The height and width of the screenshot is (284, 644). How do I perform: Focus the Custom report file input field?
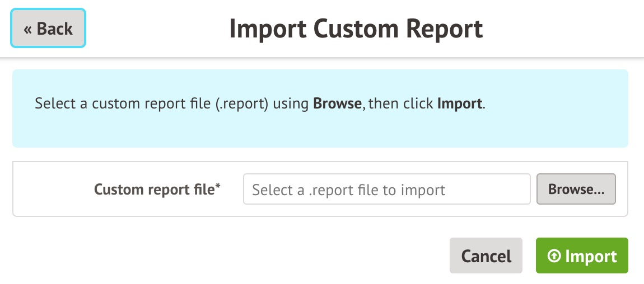[386, 190]
